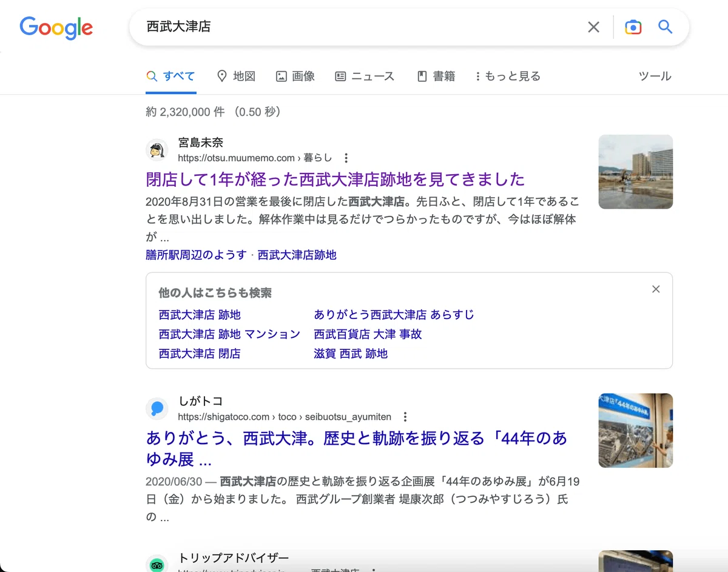Expand the もっと見る menu

coord(508,76)
